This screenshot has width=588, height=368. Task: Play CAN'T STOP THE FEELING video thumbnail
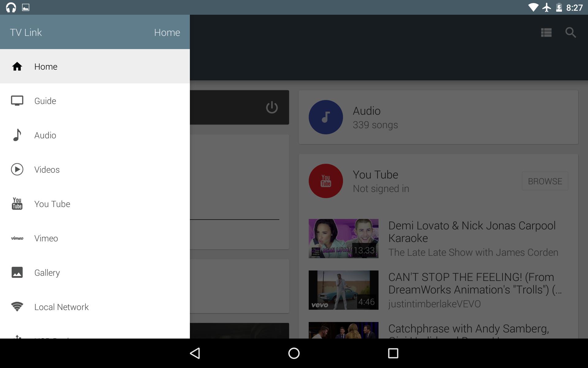(343, 290)
